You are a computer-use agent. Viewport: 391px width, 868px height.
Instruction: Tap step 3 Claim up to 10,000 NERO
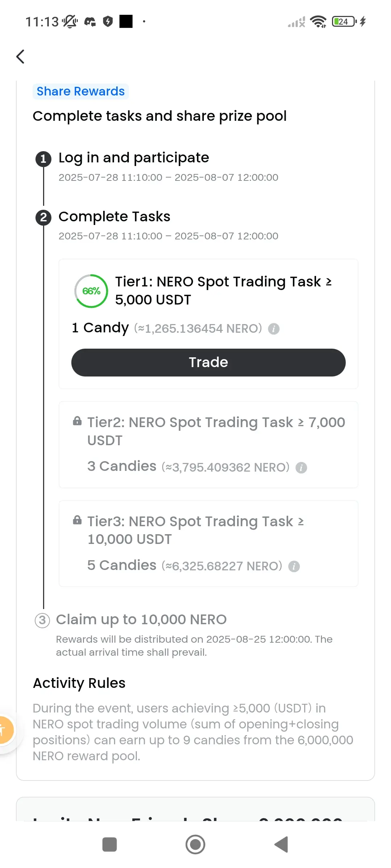point(141,620)
